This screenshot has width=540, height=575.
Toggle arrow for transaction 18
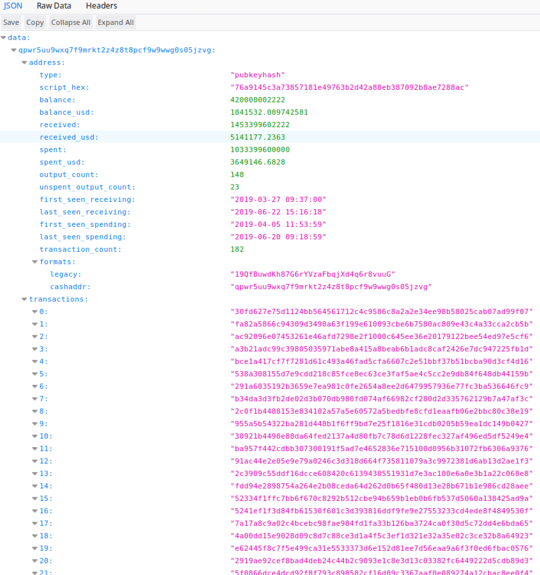pyautogui.click(x=35, y=536)
